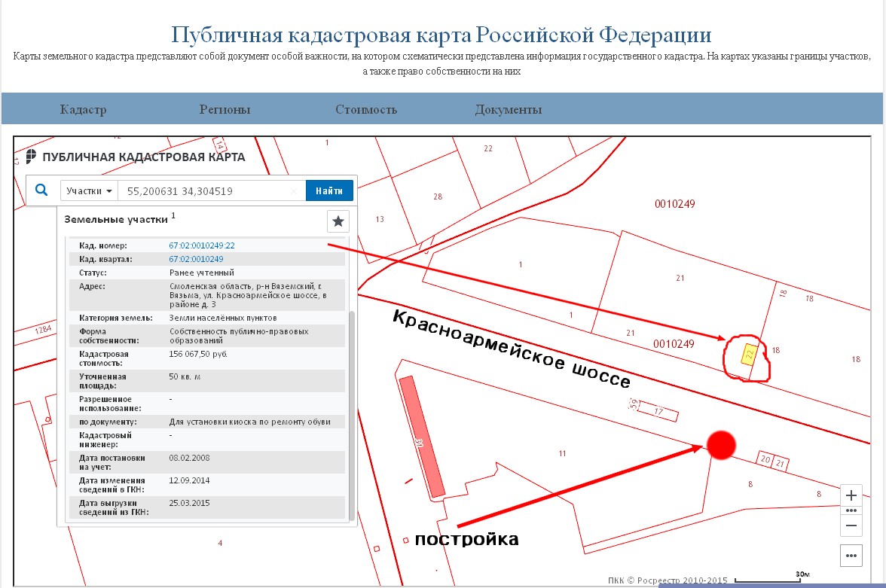Click the Публичная кадастровая карта logo icon
The width and height of the screenshot is (886, 588).
point(31,157)
